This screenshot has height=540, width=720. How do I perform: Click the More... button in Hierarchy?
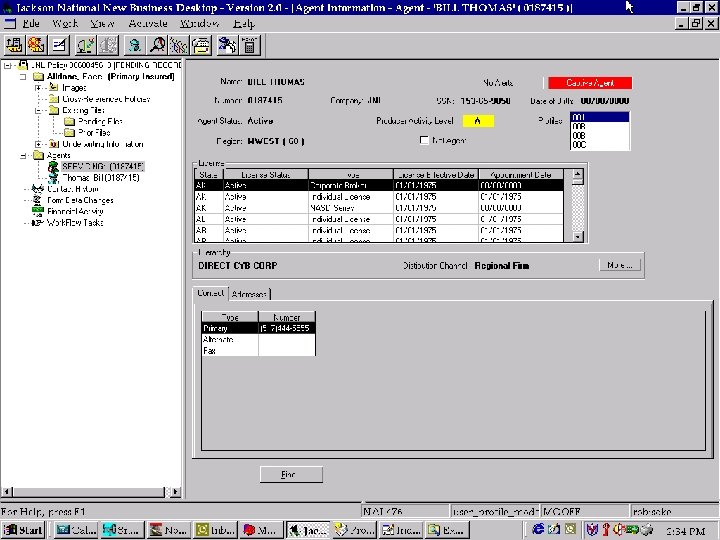pos(617,265)
